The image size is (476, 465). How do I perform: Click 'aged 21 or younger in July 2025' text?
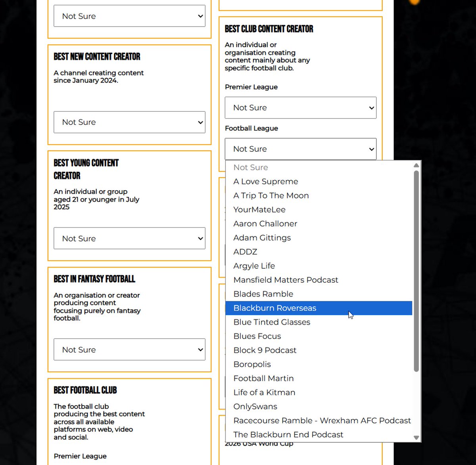pyautogui.click(x=96, y=203)
